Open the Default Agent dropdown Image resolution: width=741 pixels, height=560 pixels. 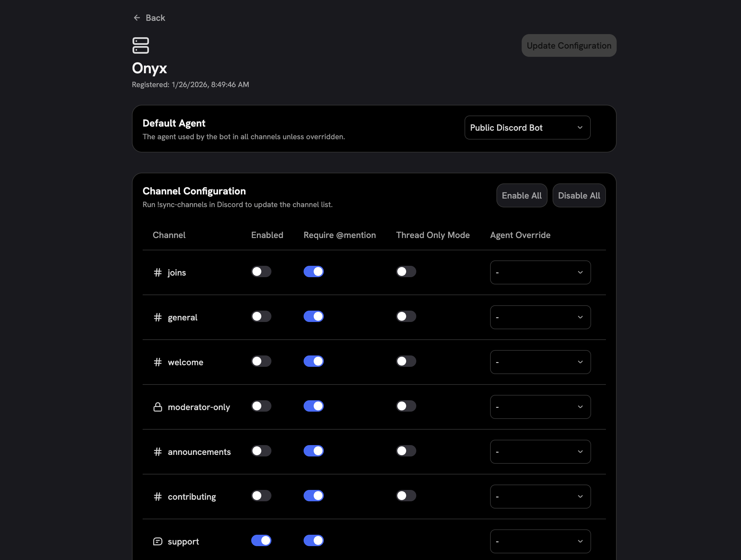(527, 127)
